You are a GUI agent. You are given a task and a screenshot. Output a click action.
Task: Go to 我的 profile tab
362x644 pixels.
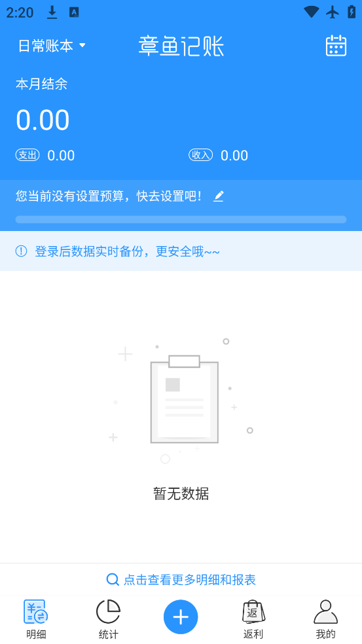[325, 619]
